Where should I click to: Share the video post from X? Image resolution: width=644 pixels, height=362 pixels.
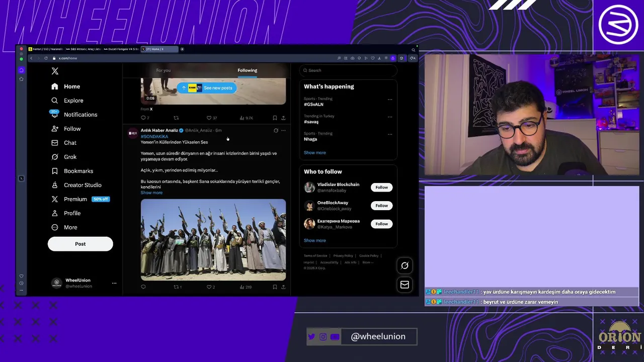point(283,118)
